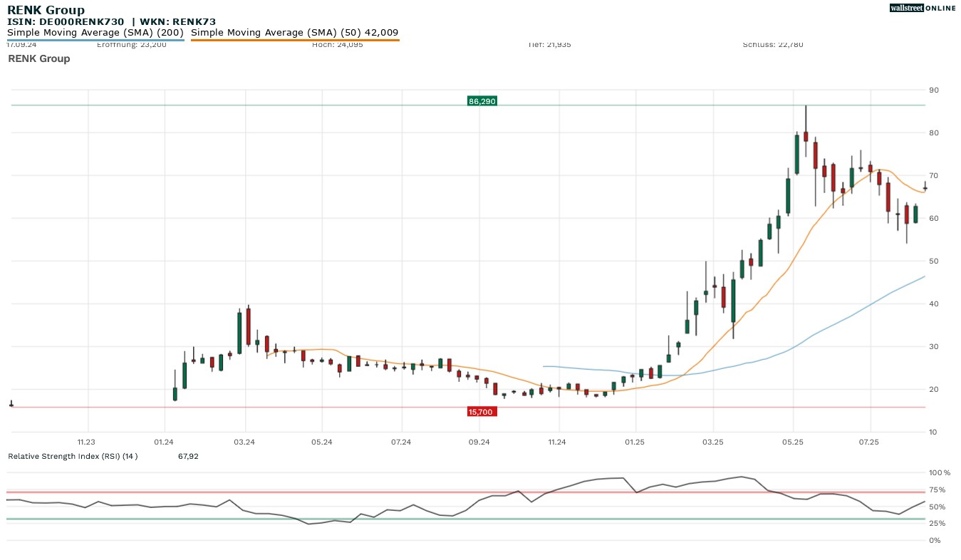Click the 05.24 x-axis label
The width and height of the screenshot is (961, 560).
pos(322,442)
